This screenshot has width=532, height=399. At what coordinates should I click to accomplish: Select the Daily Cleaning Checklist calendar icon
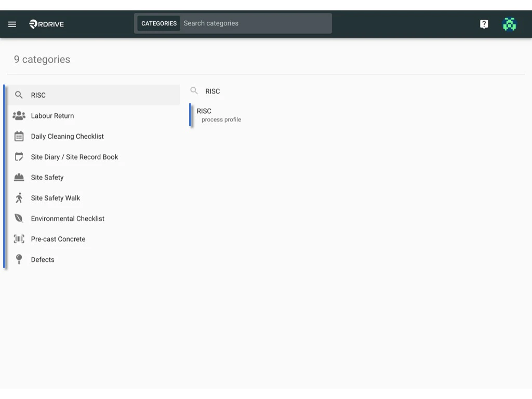pyautogui.click(x=19, y=136)
